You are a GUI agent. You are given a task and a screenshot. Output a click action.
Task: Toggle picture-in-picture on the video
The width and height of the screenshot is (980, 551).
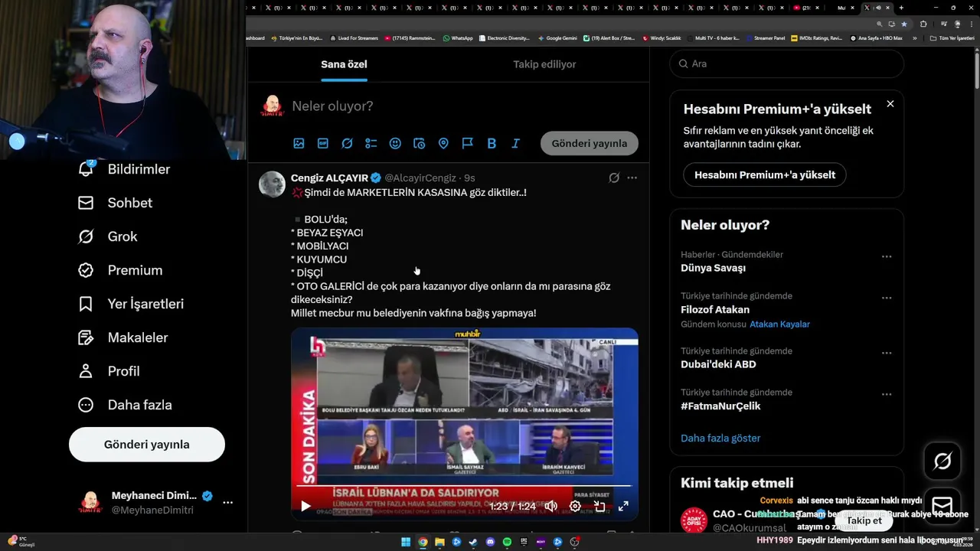599,506
